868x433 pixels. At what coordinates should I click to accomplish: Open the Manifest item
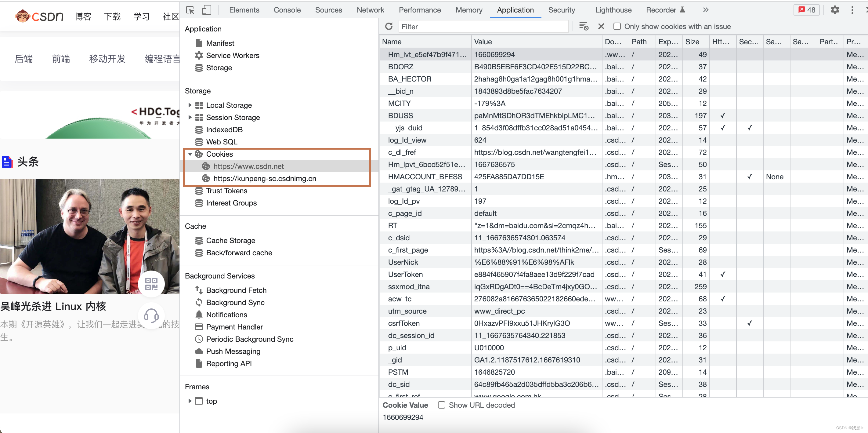(220, 43)
